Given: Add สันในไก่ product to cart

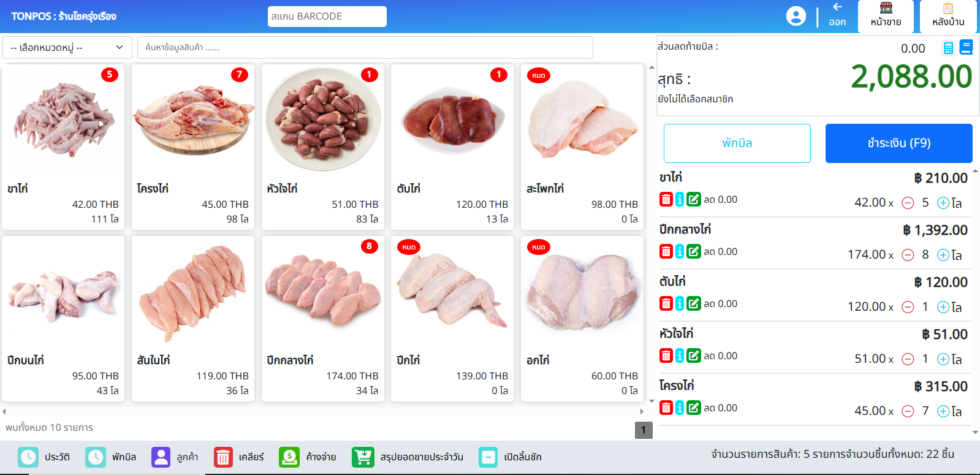Looking at the screenshot, I should click(x=193, y=319).
